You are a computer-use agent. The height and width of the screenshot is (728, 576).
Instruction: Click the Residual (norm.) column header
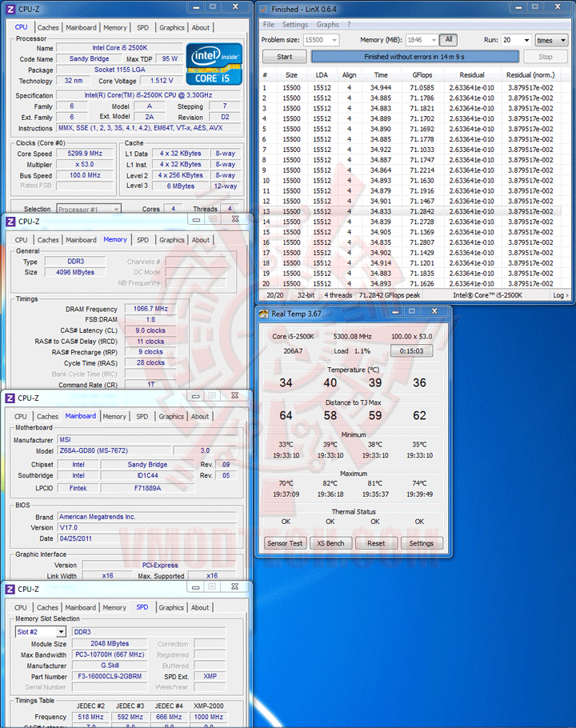point(530,74)
